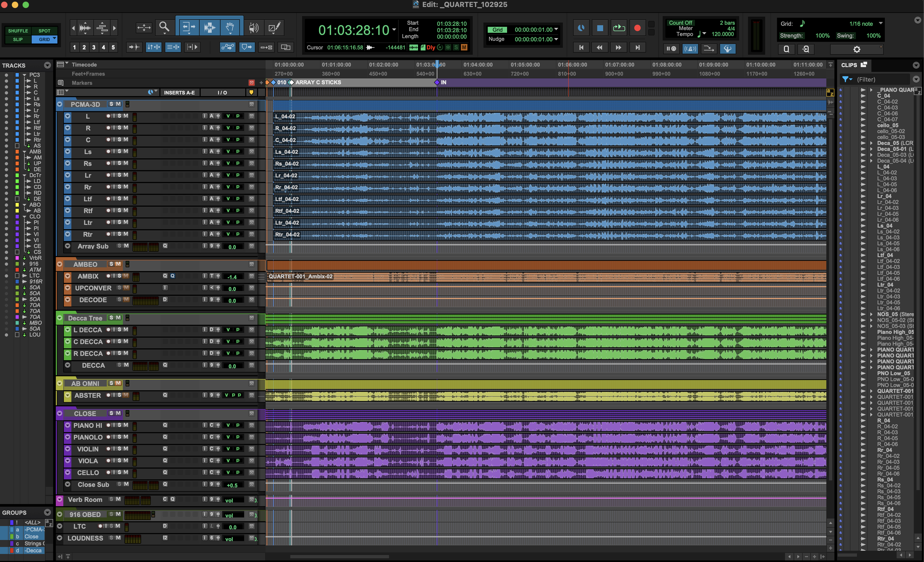Screen dimensions: 924x562
Task: Click the Tab to Transients icon
Action: coord(134,47)
